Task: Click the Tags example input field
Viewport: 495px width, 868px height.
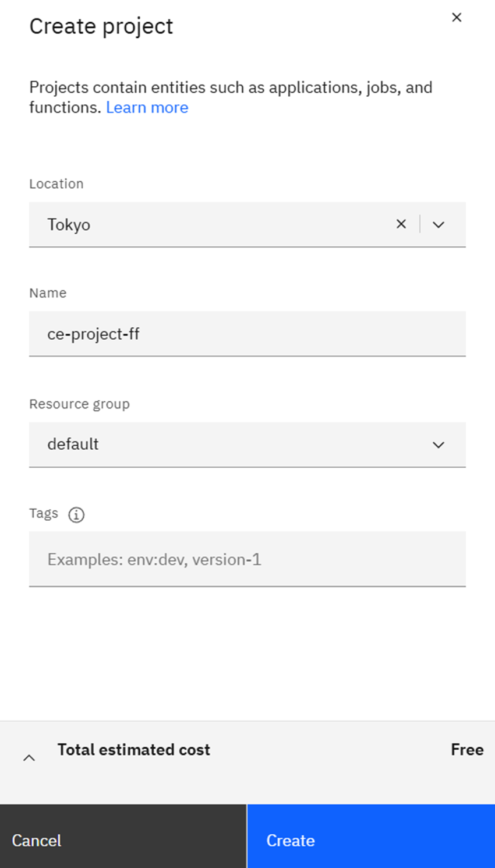Action: pyautogui.click(x=247, y=559)
